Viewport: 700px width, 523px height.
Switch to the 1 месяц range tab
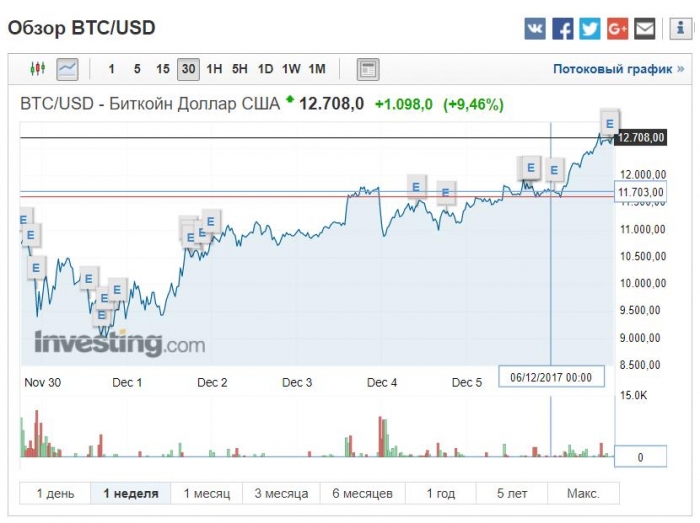pyautogui.click(x=206, y=493)
